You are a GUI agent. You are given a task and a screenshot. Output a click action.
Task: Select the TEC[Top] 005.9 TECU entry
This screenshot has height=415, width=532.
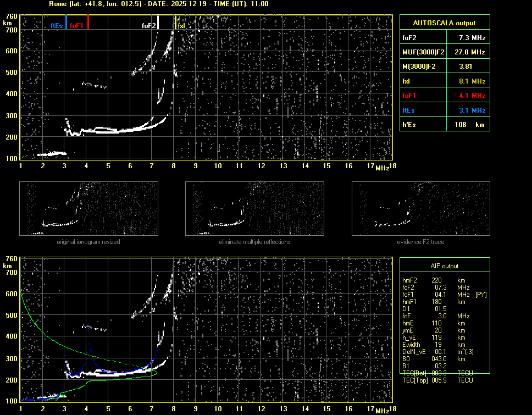click(x=437, y=380)
